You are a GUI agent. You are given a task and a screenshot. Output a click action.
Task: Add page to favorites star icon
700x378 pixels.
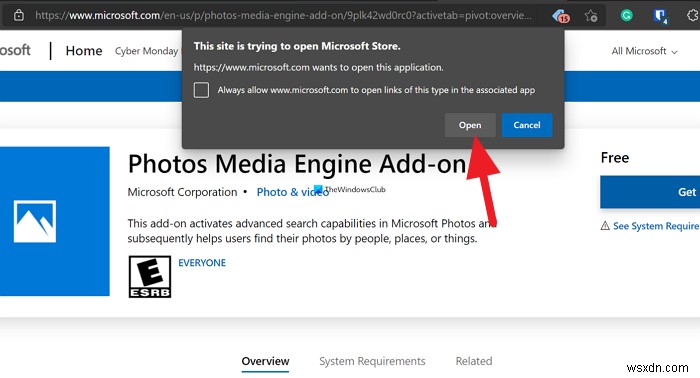point(591,16)
